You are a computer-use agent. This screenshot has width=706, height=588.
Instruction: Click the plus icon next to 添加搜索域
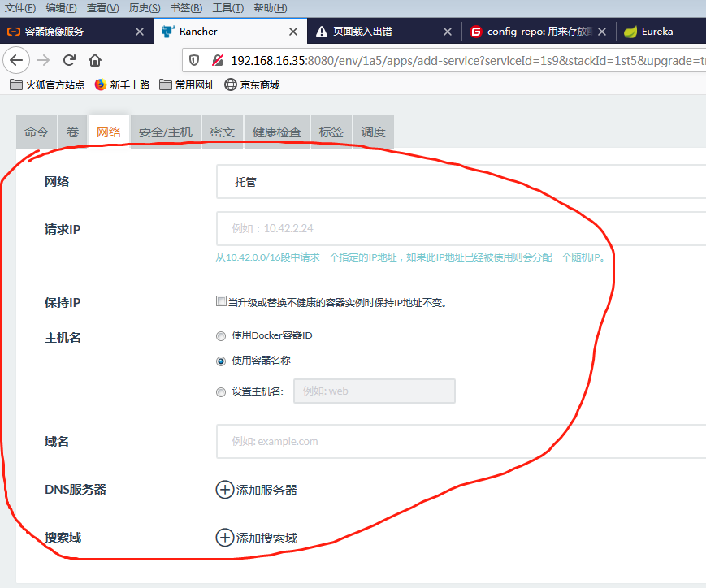(x=224, y=538)
